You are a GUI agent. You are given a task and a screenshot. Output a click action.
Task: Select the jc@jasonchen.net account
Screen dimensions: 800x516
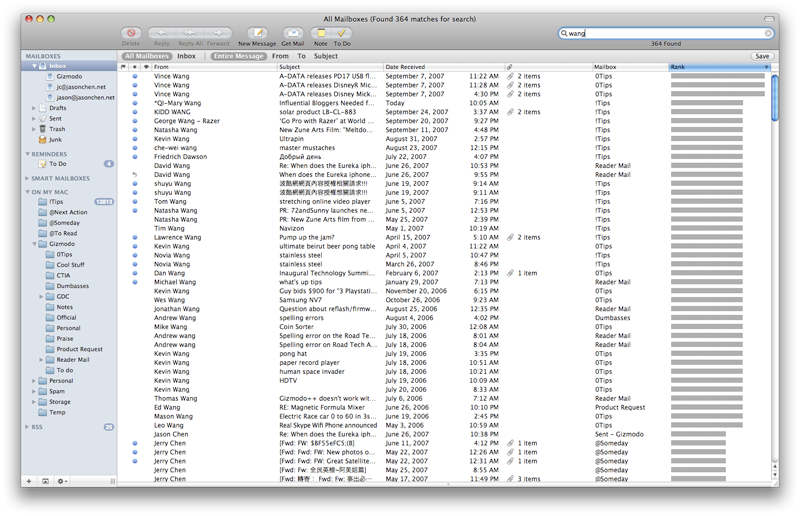(77, 87)
